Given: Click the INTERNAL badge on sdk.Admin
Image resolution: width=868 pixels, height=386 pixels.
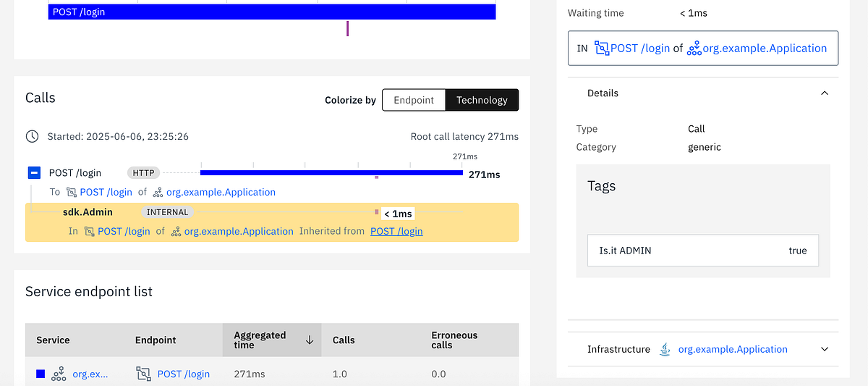Looking at the screenshot, I should 167,212.
